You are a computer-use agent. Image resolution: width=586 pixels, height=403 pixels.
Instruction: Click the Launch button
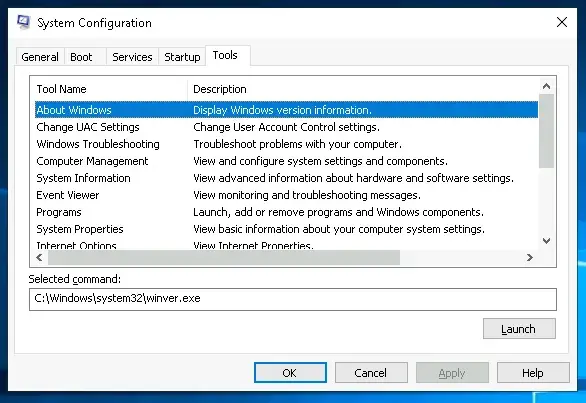[x=519, y=329]
